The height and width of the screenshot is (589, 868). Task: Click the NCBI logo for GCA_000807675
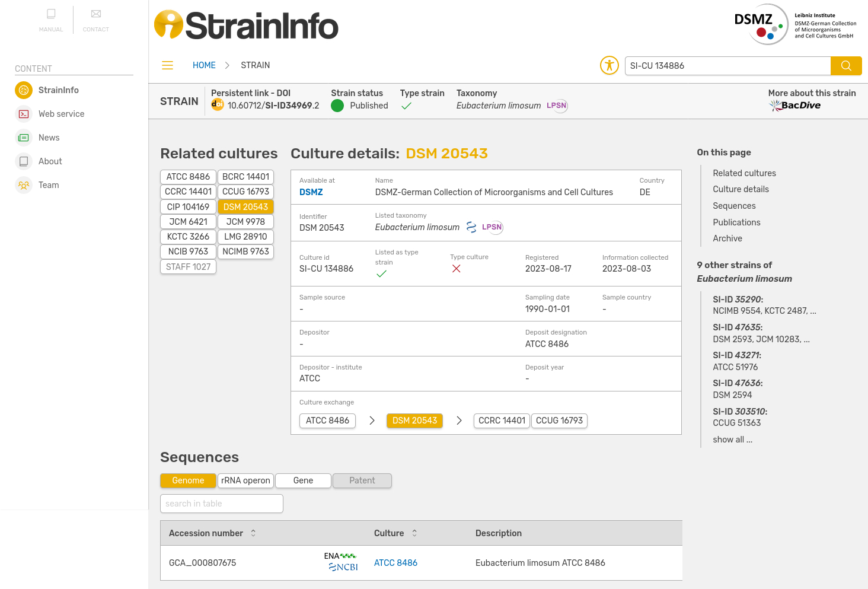pyautogui.click(x=343, y=567)
